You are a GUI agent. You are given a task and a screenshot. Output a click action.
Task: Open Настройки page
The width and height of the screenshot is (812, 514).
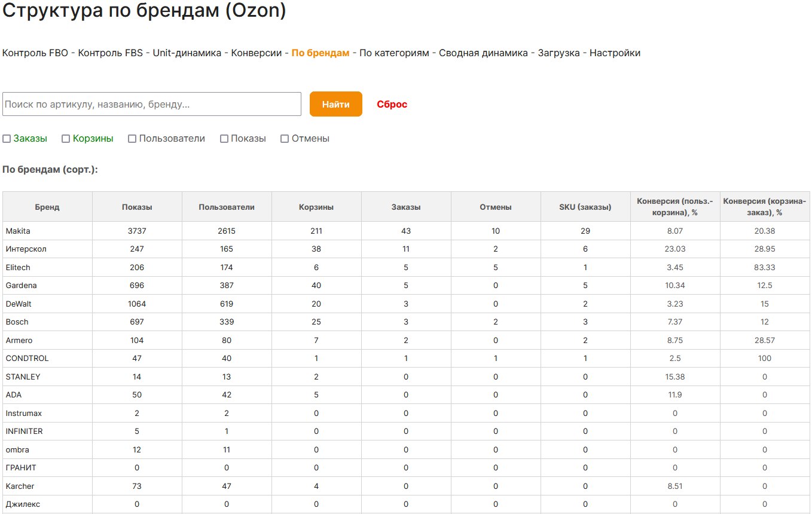tap(615, 53)
